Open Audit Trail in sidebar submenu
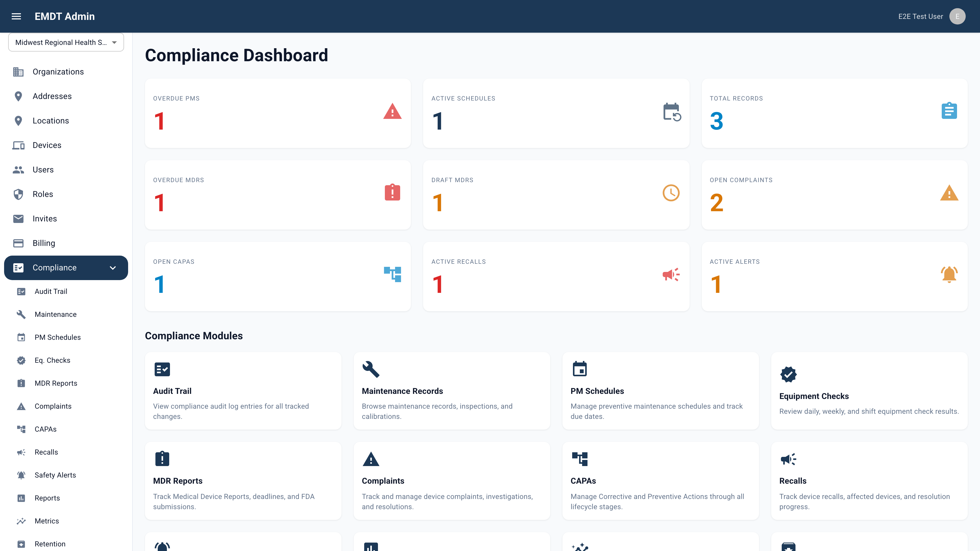Image resolution: width=980 pixels, height=551 pixels. click(x=66, y=291)
